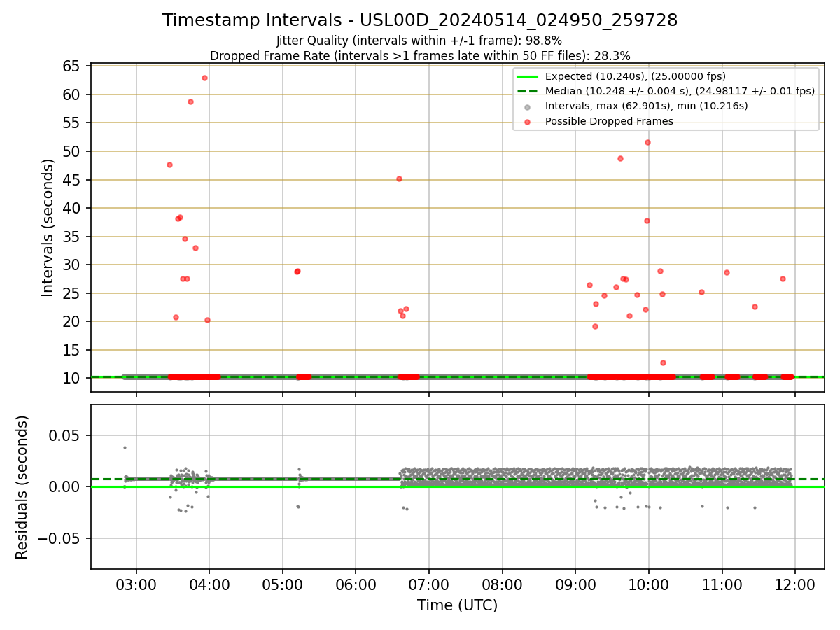This screenshot has height=630, width=840.
Task: Click the '09:00' x-axis tick label
Action: [575, 584]
